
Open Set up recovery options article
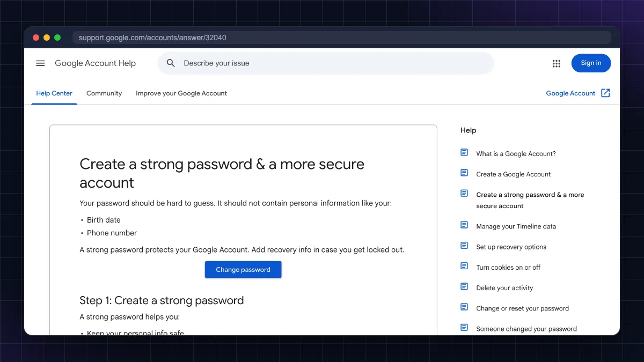pyautogui.click(x=511, y=247)
